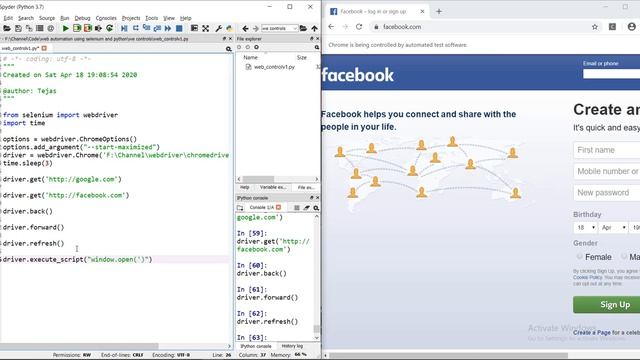Save current file in Spyder toolbar
Viewport: 640px width, 360px height.
(x=18, y=29)
